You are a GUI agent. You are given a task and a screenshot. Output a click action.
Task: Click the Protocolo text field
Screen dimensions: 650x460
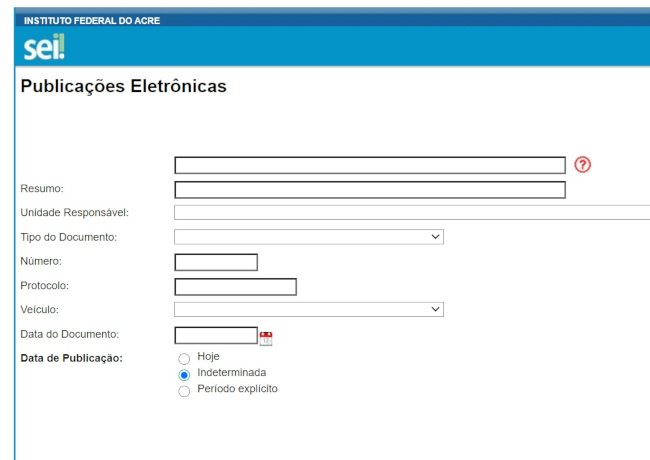pos(235,287)
